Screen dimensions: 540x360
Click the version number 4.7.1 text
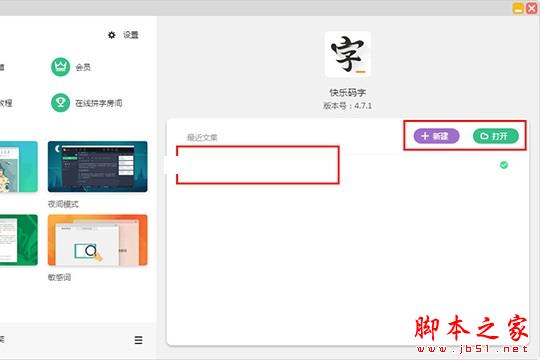(347, 106)
